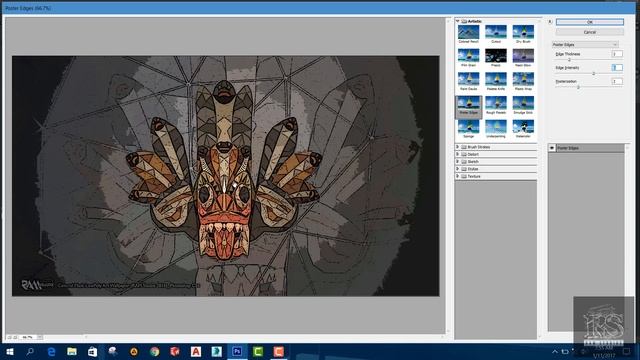640x360 pixels.
Task: Click the Posterization value field
Action: click(x=617, y=81)
